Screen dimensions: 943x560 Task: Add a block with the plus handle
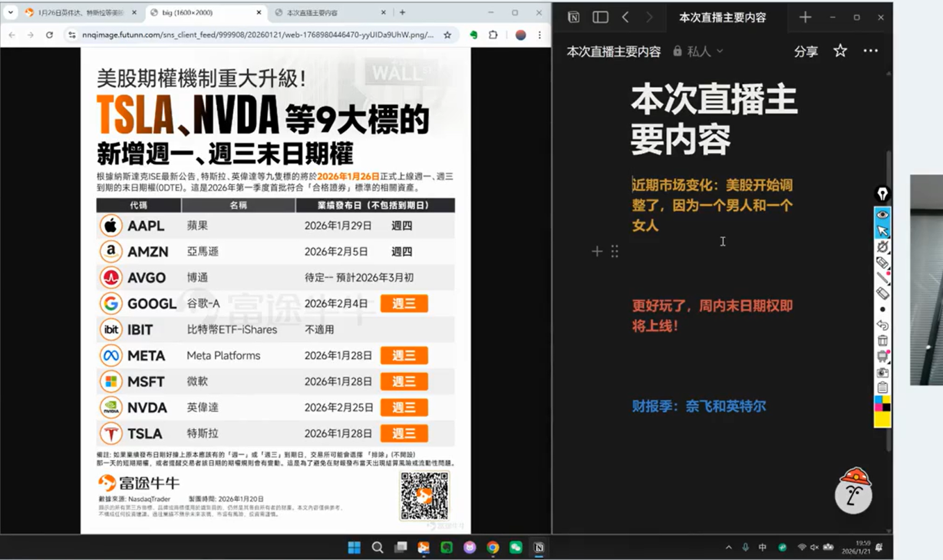[x=596, y=251]
